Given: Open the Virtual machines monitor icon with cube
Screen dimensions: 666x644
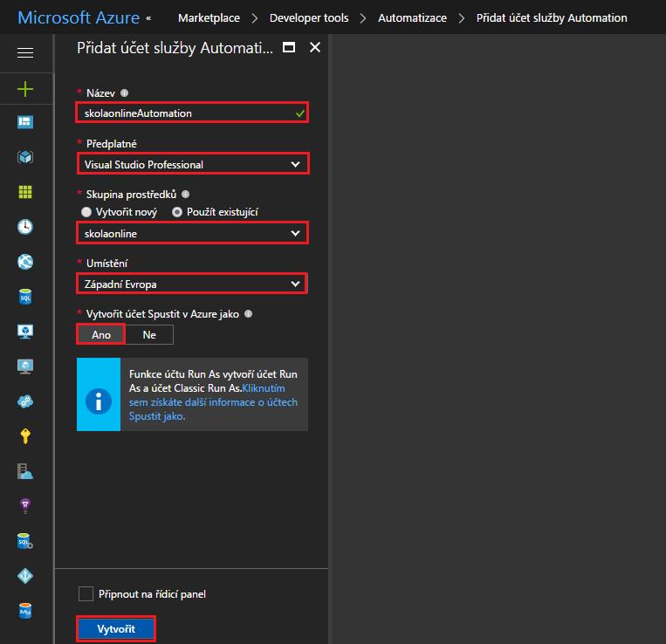Looking at the screenshot, I should [25, 332].
